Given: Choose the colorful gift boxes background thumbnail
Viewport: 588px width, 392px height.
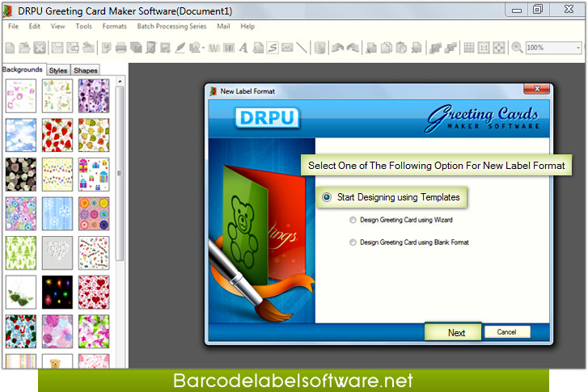Looking at the screenshot, I should (x=94, y=175).
